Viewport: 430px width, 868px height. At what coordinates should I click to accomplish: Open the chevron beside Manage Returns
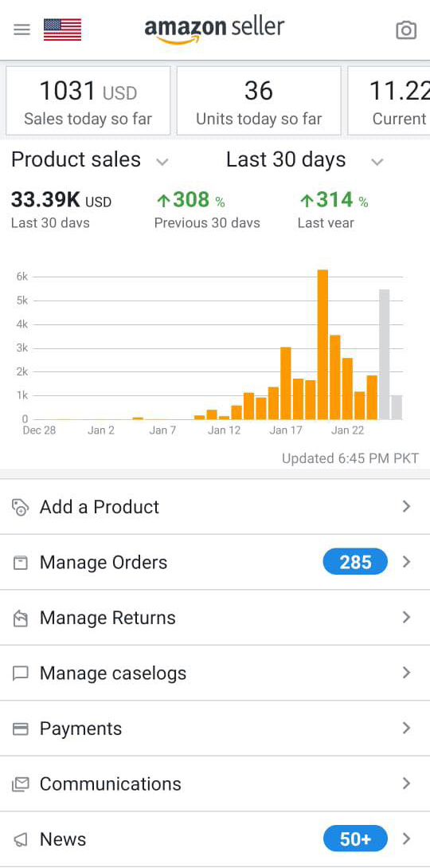coord(407,617)
